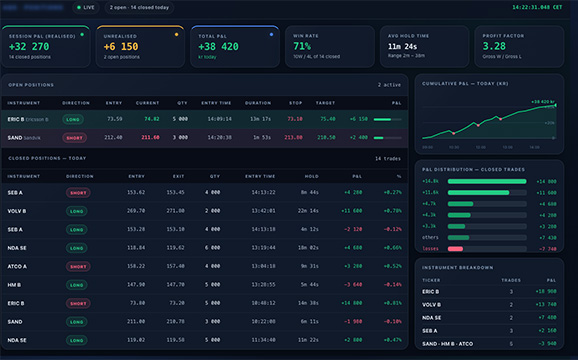Image resolution: width=578 pixels, height=360 pixels.
Task: Click the Stop column header
Action: click(x=296, y=103)
